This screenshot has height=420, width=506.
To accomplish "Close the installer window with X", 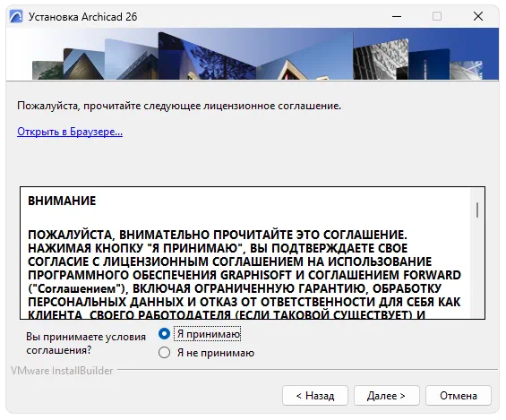I will tap(478, 16).
